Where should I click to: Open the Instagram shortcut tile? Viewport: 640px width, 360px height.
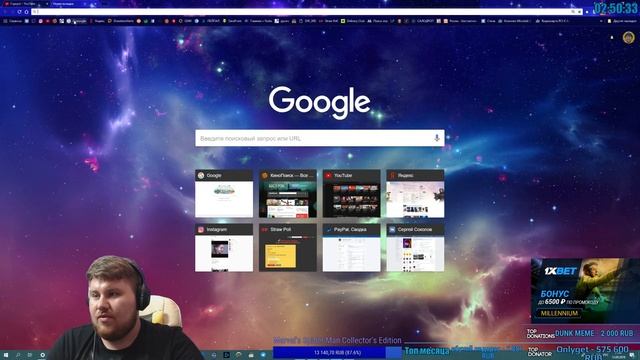click(224, 248)
